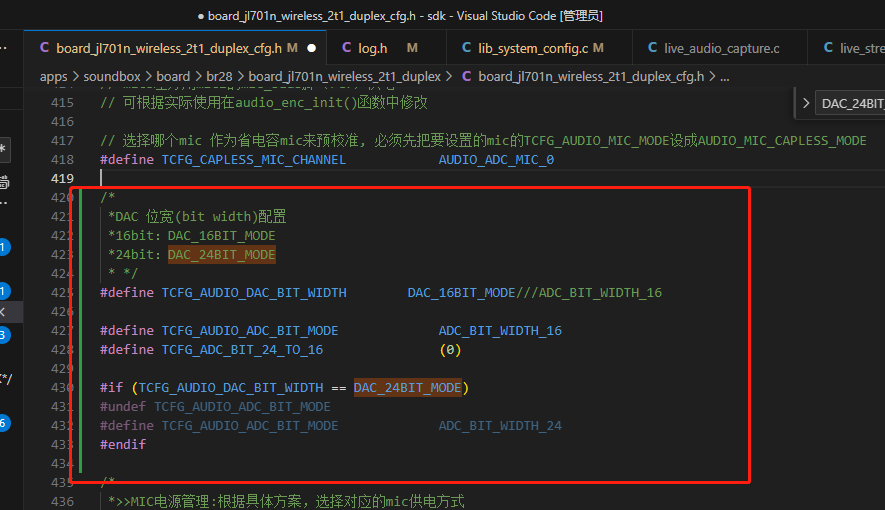This screenshot has height=510, width=885.
Task: Click line number 436 in the gutter
Action: click(62, 501)
